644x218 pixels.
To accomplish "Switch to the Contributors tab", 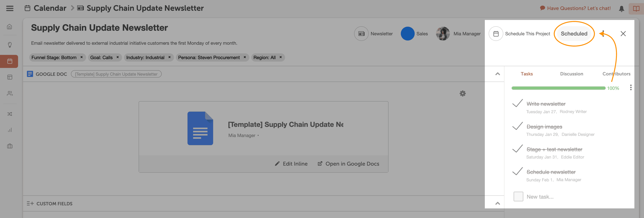I will click(x=616, y=74).
